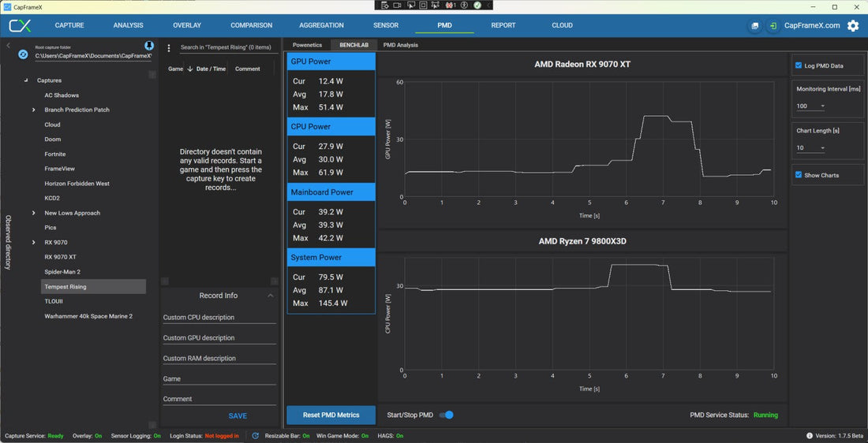The image size is (868, 443).
Task: Open the Chart Length dropdown
Action: 810,148
